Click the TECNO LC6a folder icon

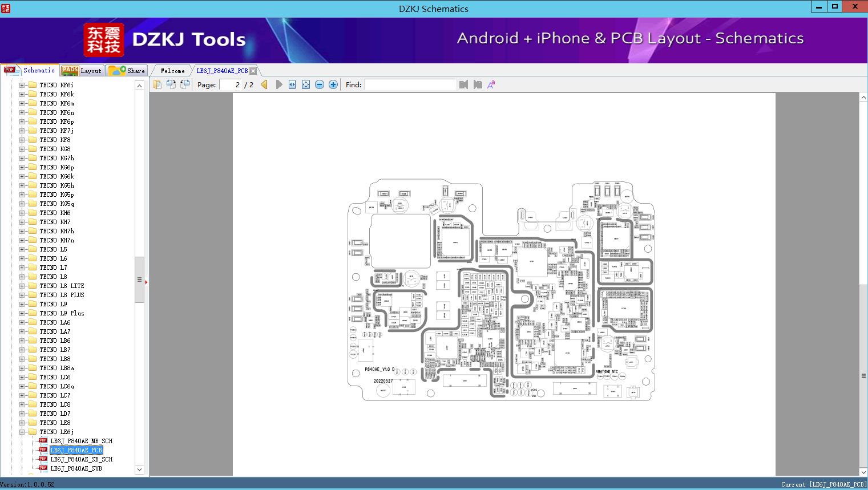click(33, 386)
